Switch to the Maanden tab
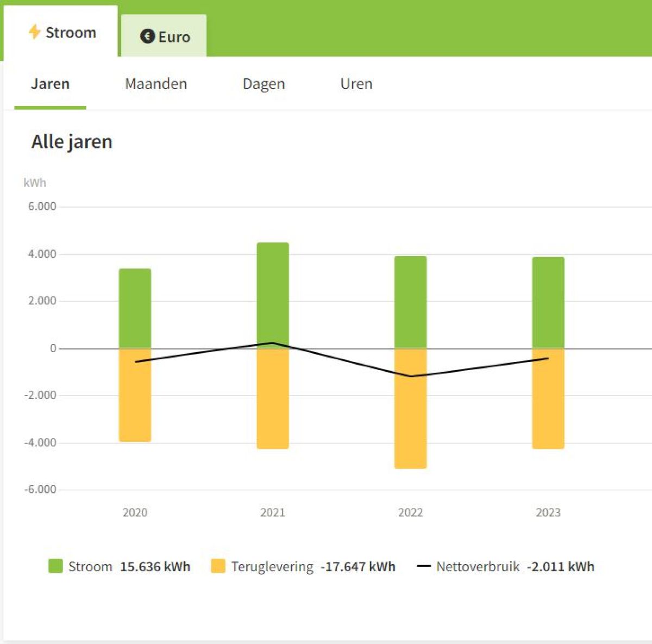Viewport: 652px width, 644px height. pos(156,84)
